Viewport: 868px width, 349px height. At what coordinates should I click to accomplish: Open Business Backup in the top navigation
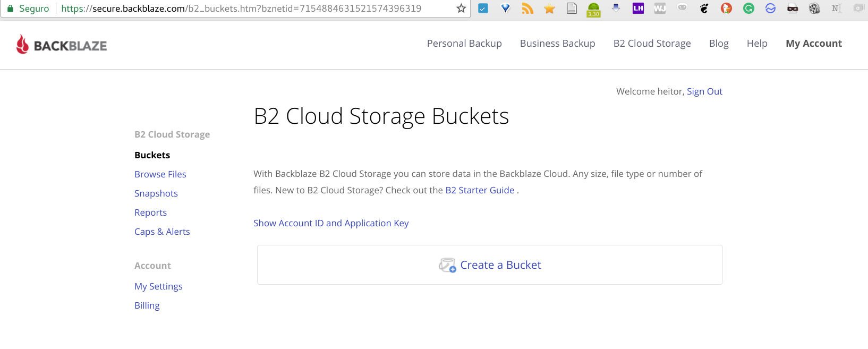pos(557,44)
